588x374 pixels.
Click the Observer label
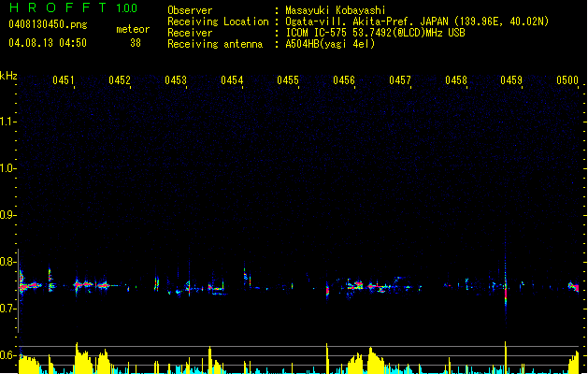click(x=190, y=10)
